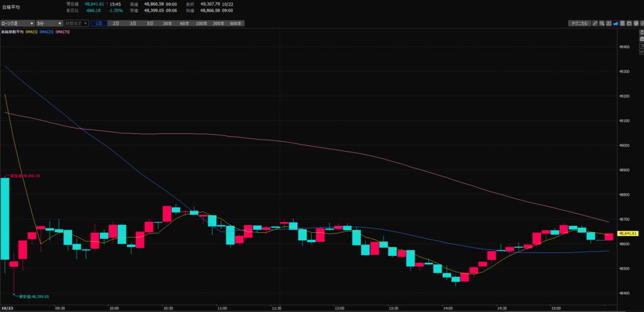Viewport: 644px width, 312px height.
Task: Click the magnifier zoom icon
Action: click(602, 23)
